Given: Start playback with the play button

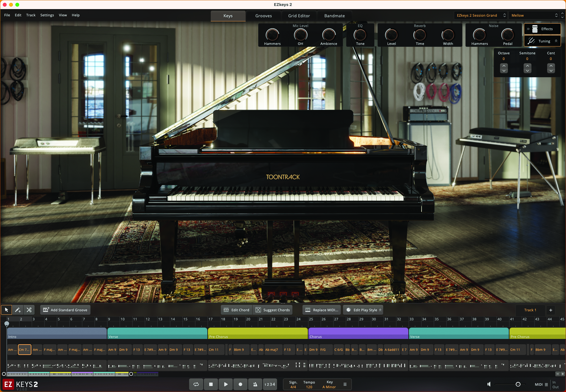Looking at the screenshot, I should (x=226, y=384).
